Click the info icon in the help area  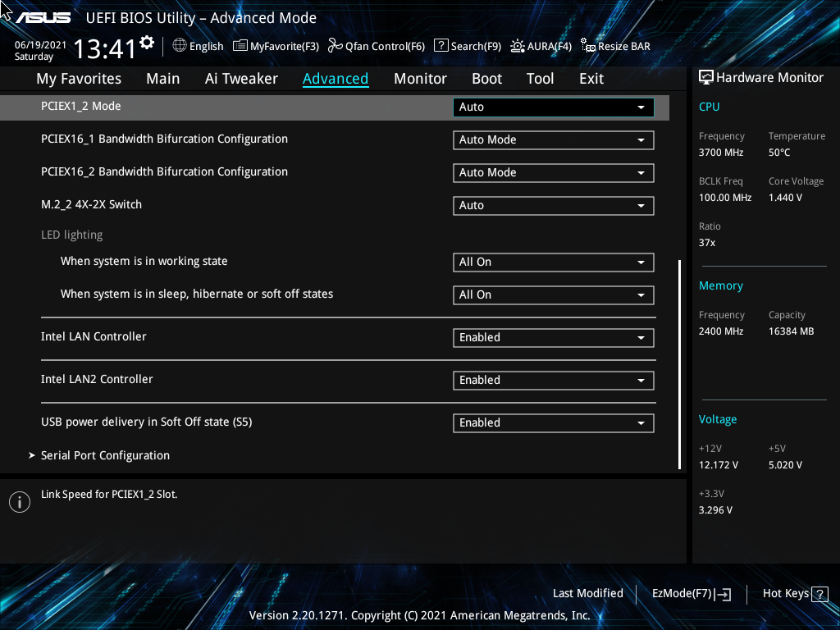click(x=19, y=501)
